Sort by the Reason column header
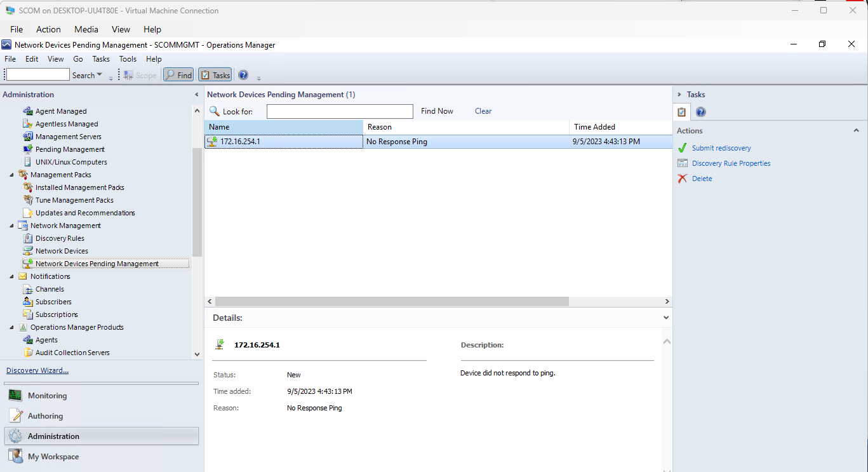868x472 pixels. [x=467, y=127]
